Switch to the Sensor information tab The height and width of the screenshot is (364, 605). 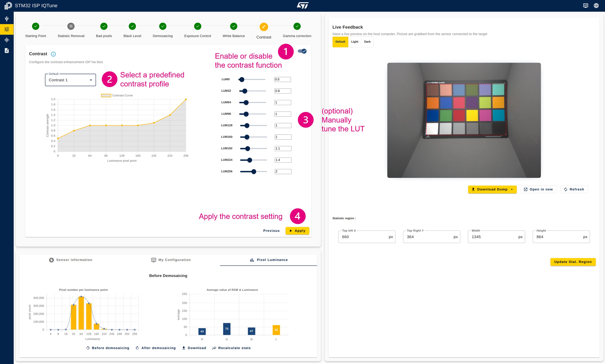[x=71, y=260]
